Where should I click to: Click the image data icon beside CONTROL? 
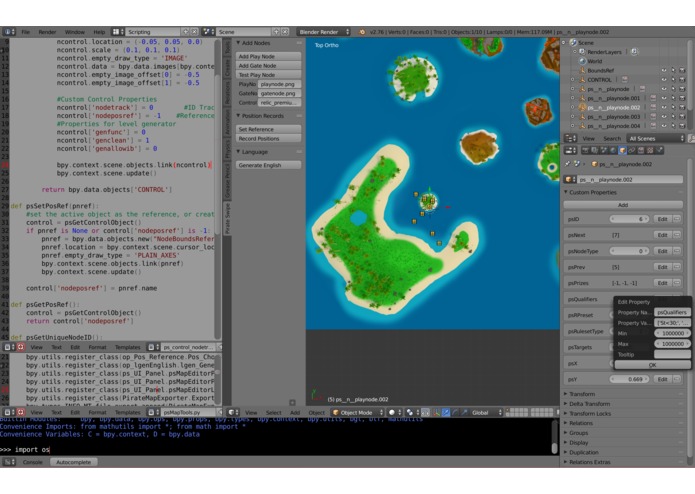[x=625, y=80]
